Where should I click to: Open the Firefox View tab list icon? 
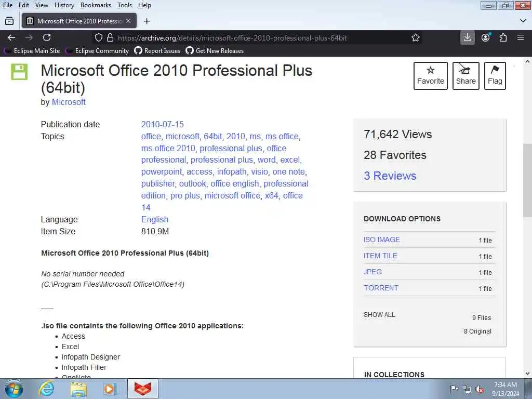9,21
